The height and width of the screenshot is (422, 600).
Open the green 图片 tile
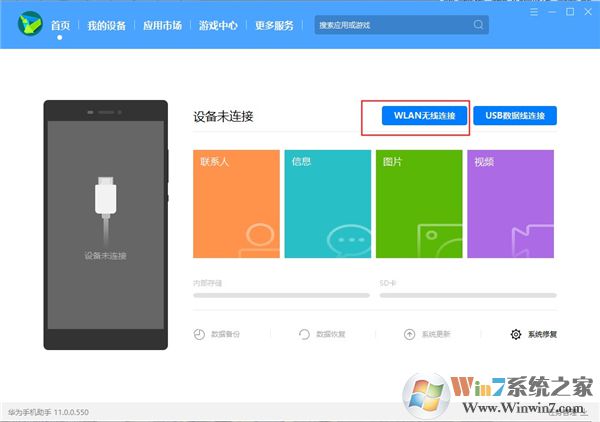click(x=419, y=204)
